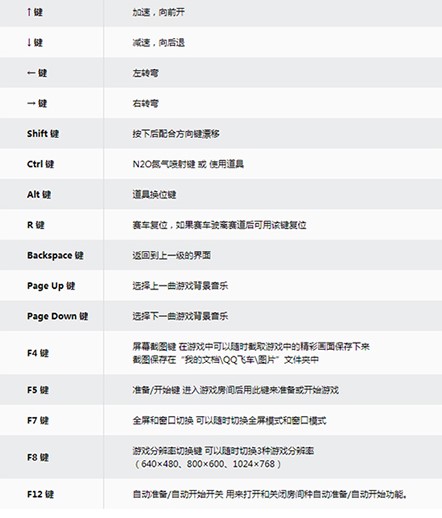Viewport: 442px width, 518px height.
Task: Click the '右转弯' description
Action: pyautogui.click(x=145, y=103)
